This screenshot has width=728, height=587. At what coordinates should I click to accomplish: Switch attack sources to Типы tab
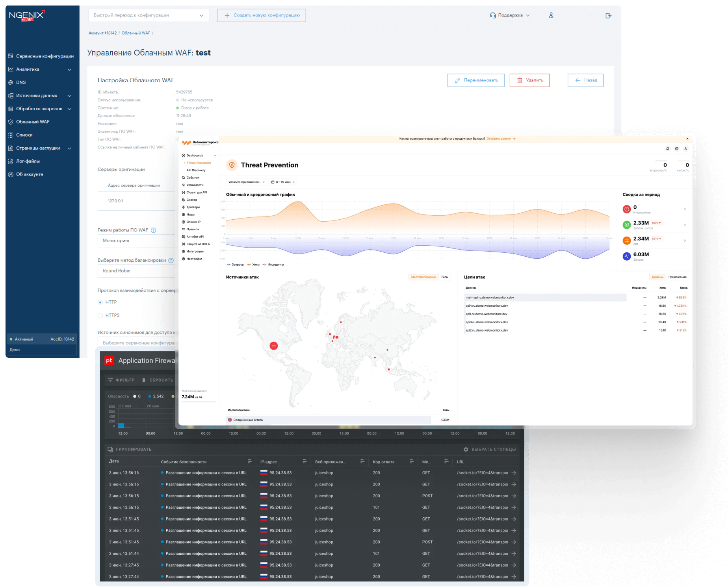point(444,277)
